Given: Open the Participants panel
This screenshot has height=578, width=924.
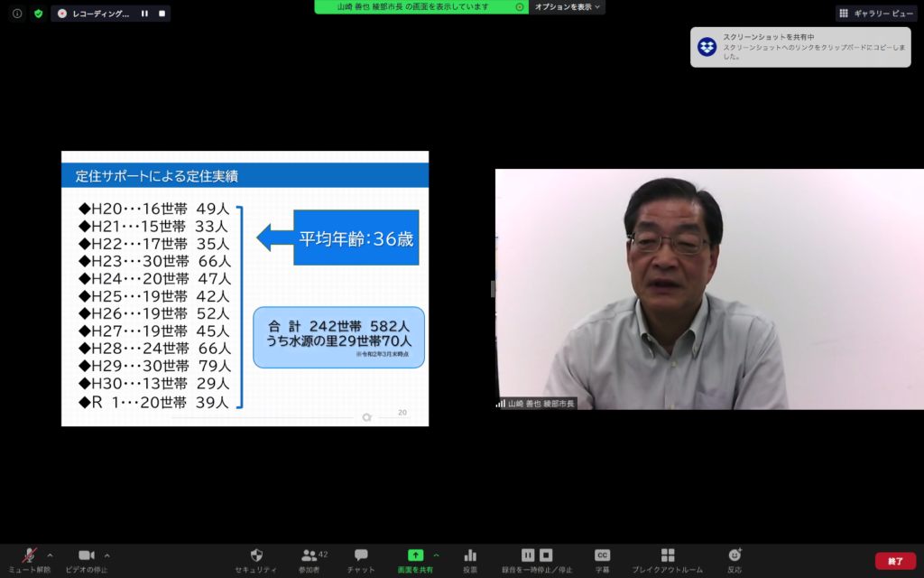Looking at the screenshot, I should (310, 555).
